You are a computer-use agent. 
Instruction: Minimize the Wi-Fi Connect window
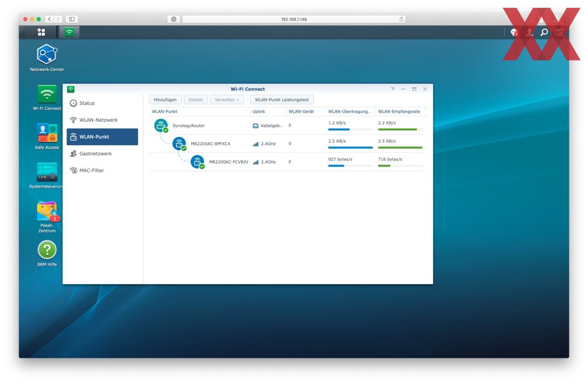403,89
